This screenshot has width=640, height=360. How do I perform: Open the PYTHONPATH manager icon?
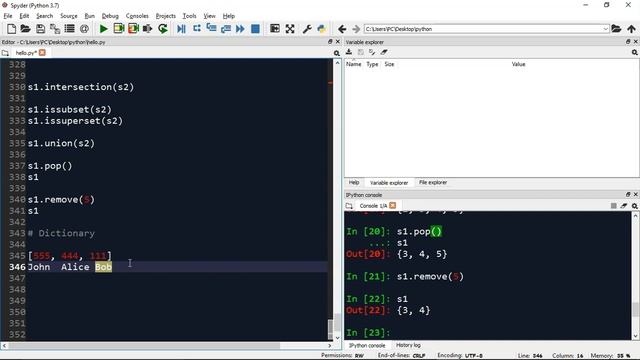pos(322,29)
